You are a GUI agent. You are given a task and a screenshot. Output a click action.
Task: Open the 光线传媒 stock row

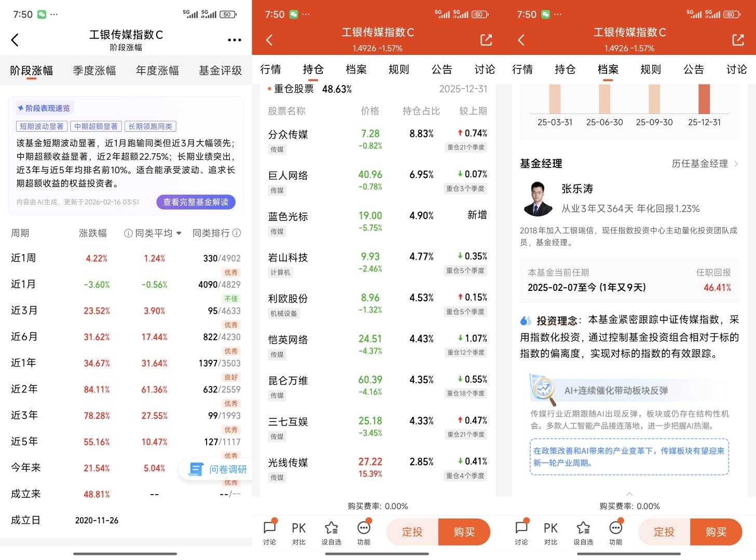(377, 469)
